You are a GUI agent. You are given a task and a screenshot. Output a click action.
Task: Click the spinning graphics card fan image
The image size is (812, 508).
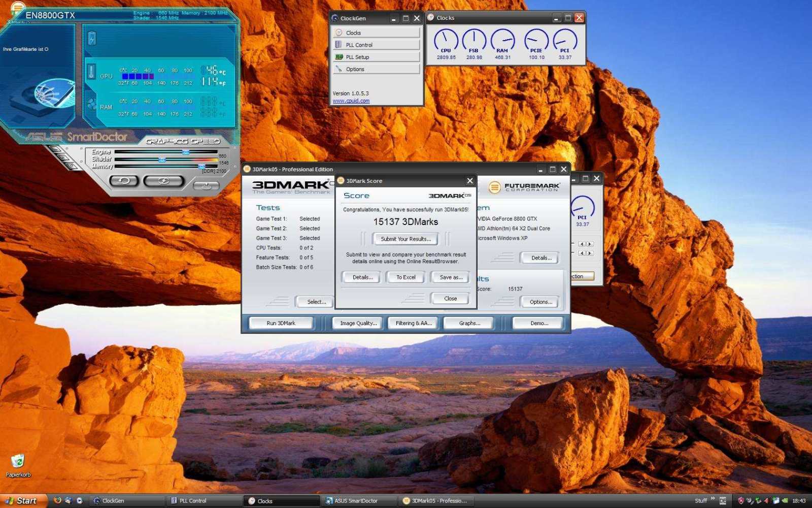pos(54,94)
